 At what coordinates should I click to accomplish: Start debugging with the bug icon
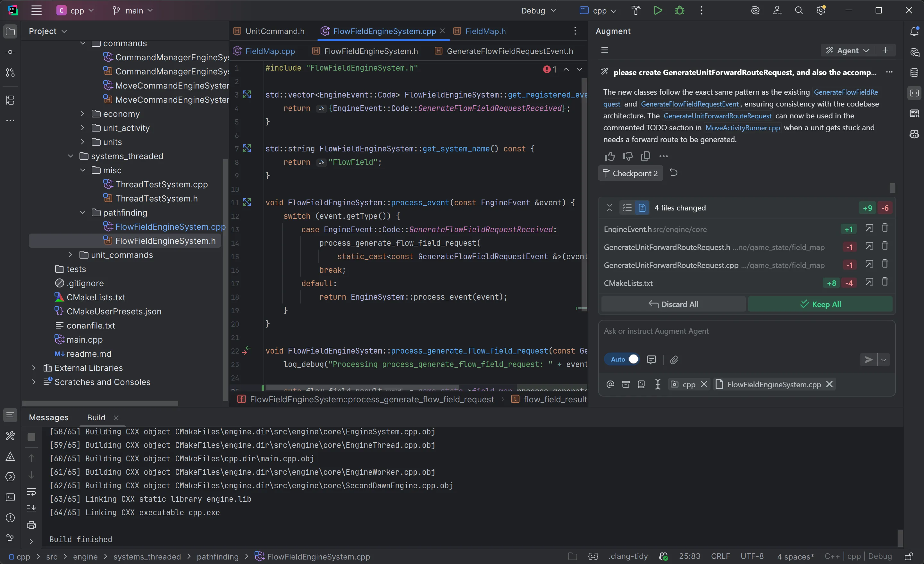pos(679,11)
